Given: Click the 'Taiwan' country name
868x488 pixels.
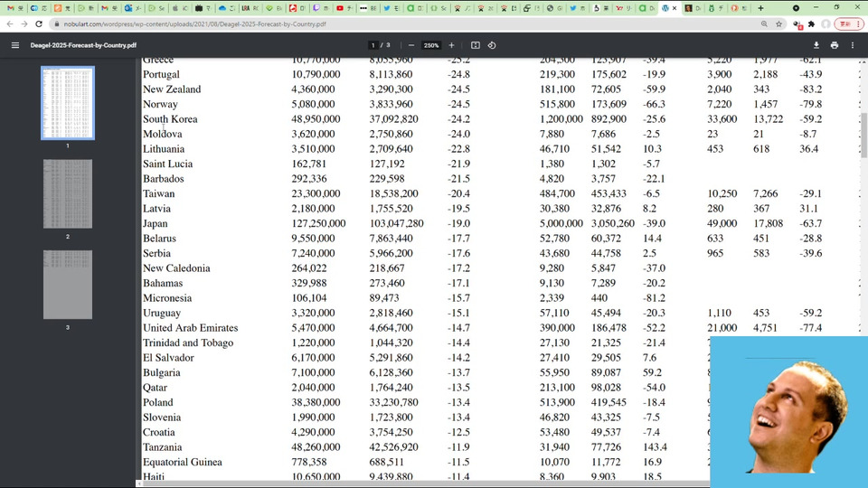Looking at the screenshot, I should 158,193.
